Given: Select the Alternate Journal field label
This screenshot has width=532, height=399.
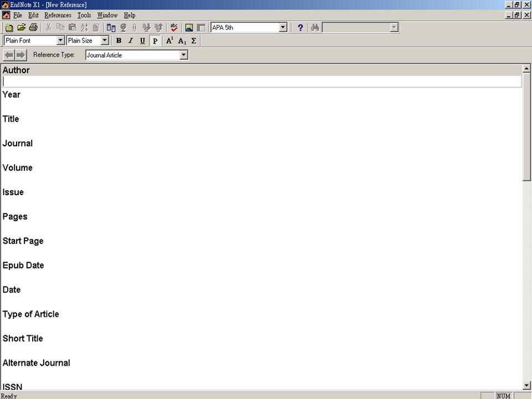Looking at the screenshot, I should (x=37, y=363).
